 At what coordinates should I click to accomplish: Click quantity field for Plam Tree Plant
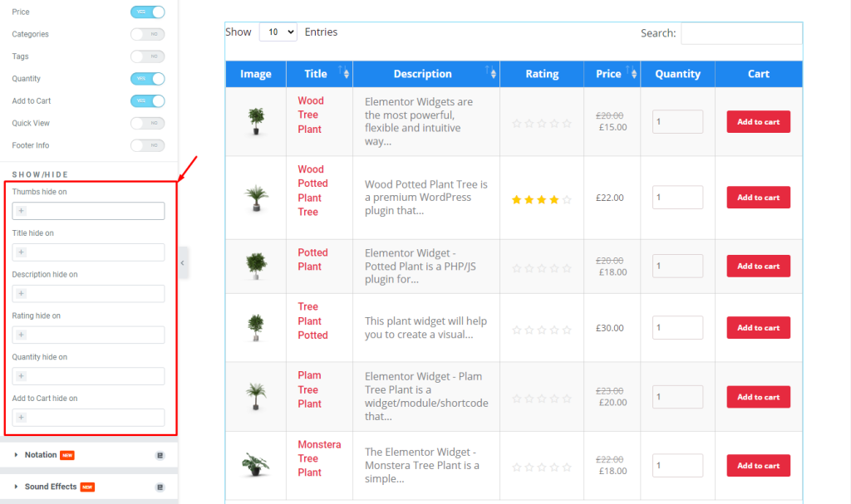pos(677,397)
